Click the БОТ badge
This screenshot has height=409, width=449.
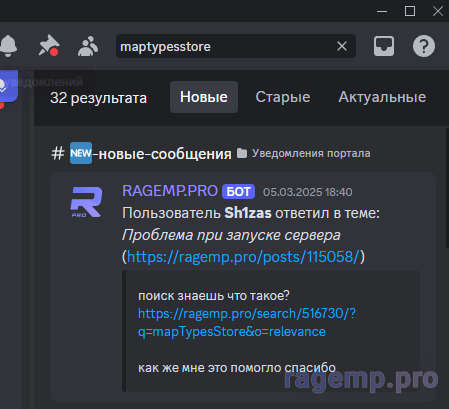pyautogui.click(x=238, y=192)
